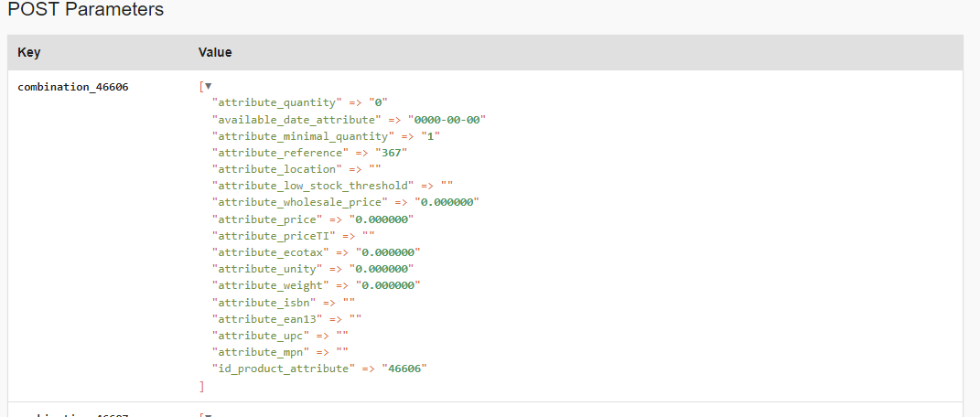Click the ecotax "0.000000" value
The height and width of the screenshot is (417, 980).
(x=388, y=252)
